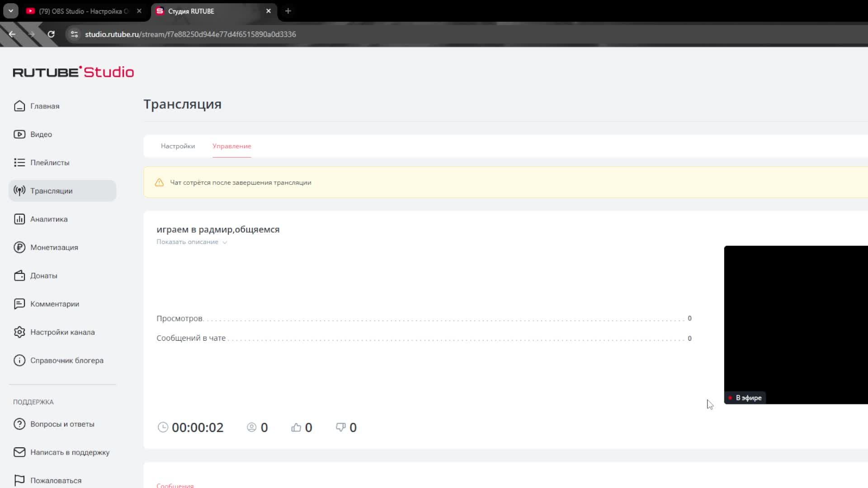
Task: Open Написать в поддержку link
Action: pyautogui.click(x=70, y=452)
